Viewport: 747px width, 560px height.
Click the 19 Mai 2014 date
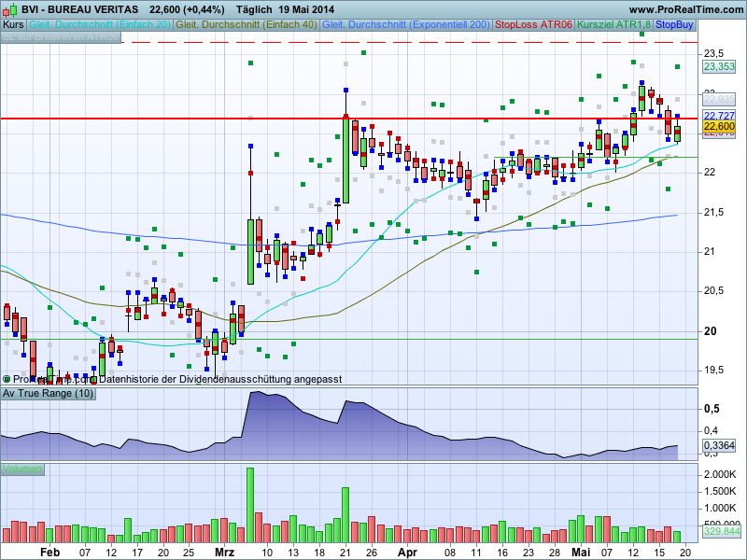[307, 9]
